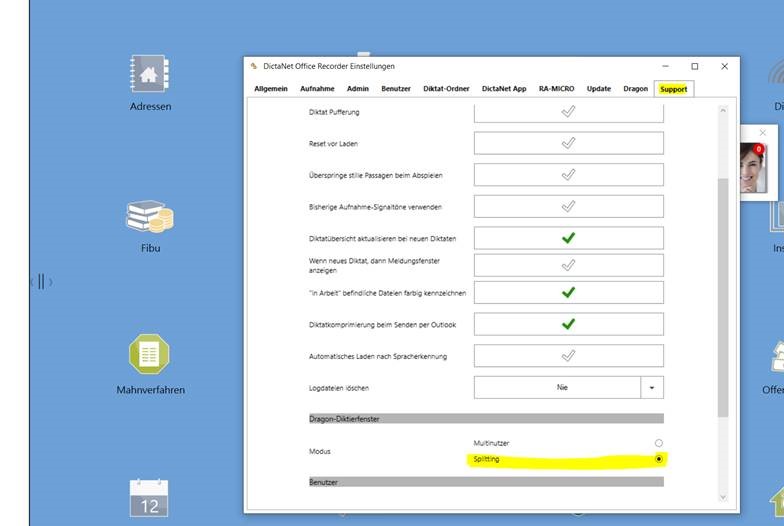This screenshot has height=526, width=784.
Task: Click the sidebar splitter handle with arrows
Action: tap(42, 282)
